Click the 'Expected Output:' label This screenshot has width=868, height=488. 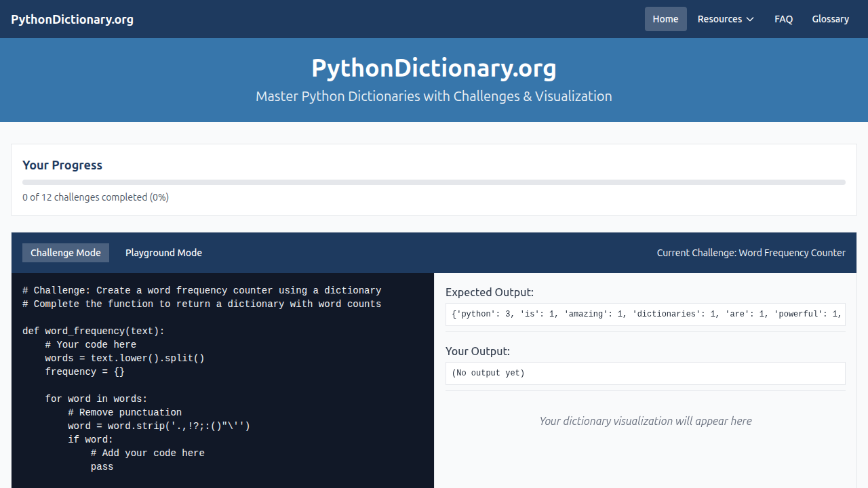(490, 293)
